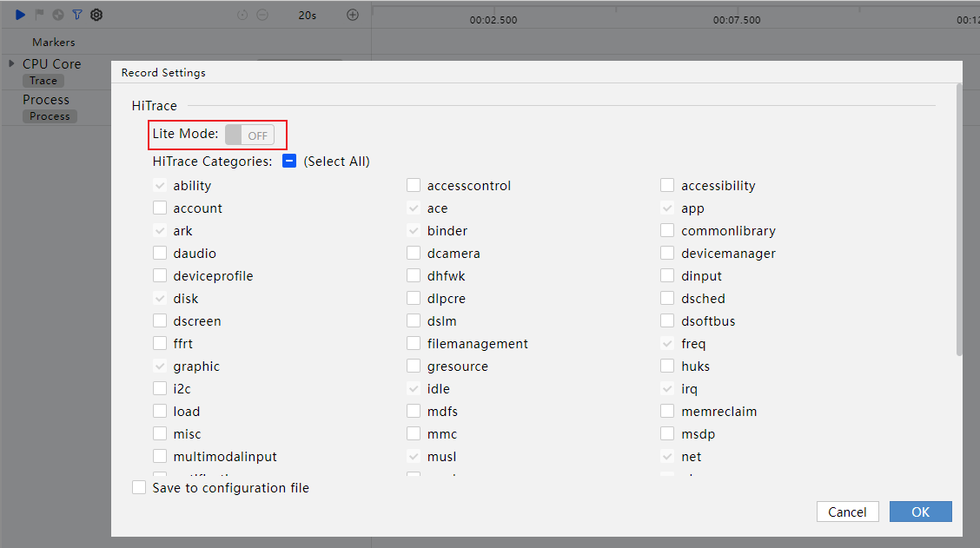Click the blue filter funnel icon
980x548 pixels.
[x=77, y=15]
